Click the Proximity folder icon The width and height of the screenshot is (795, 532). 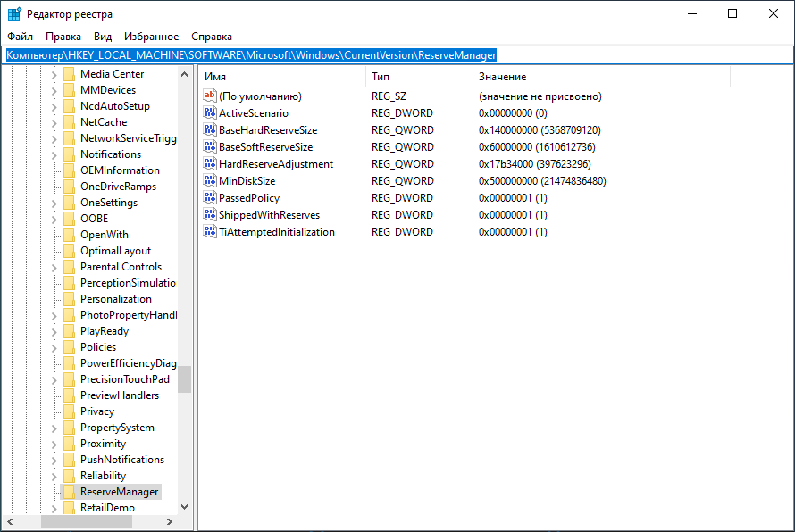70,444
